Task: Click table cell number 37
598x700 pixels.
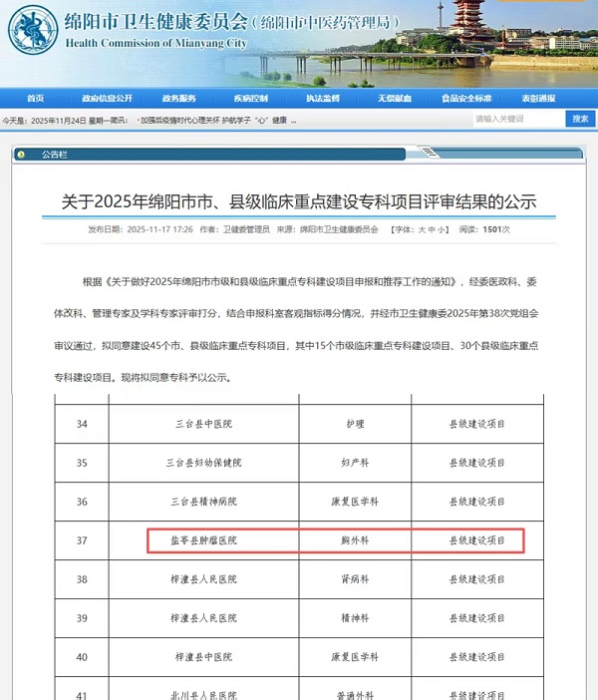Action: point(82,540)
